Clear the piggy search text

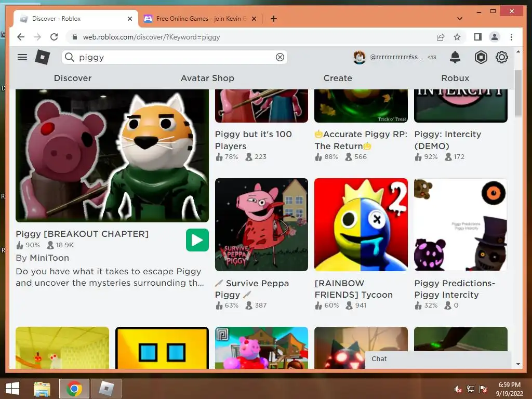click(x=280, y=57)
